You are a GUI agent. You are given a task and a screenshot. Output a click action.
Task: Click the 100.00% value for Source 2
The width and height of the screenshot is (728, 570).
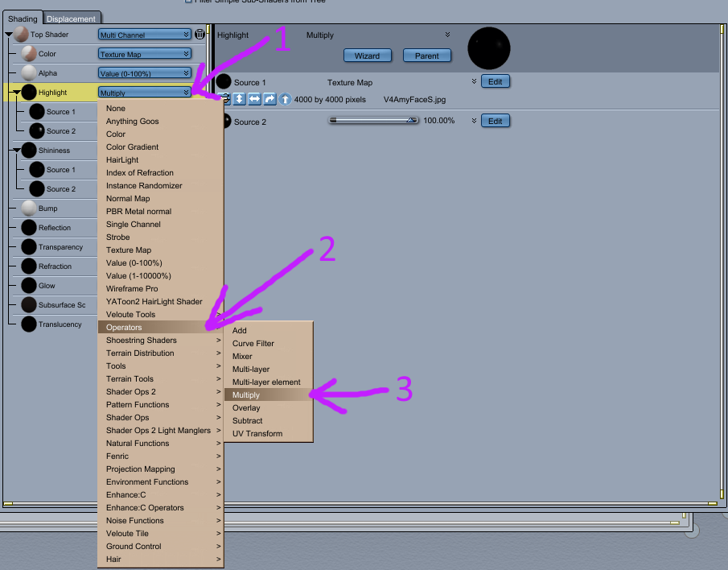tap(438, 120)
